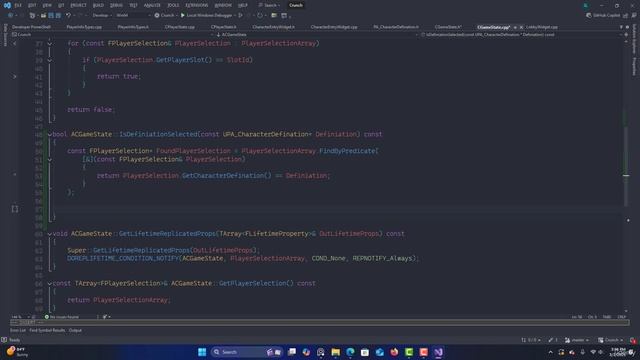
Task: Collapse the for loop block
Action: tap(49, 43)
